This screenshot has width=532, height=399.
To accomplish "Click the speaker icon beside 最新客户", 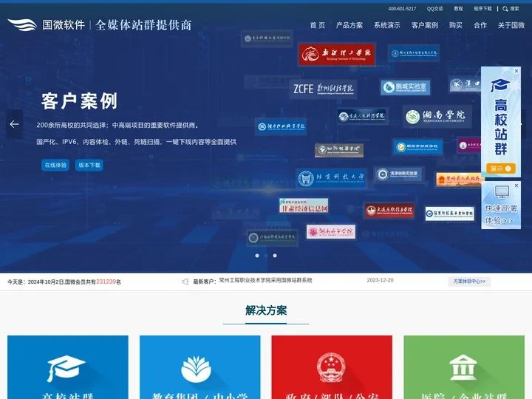I will coord(185,282).
